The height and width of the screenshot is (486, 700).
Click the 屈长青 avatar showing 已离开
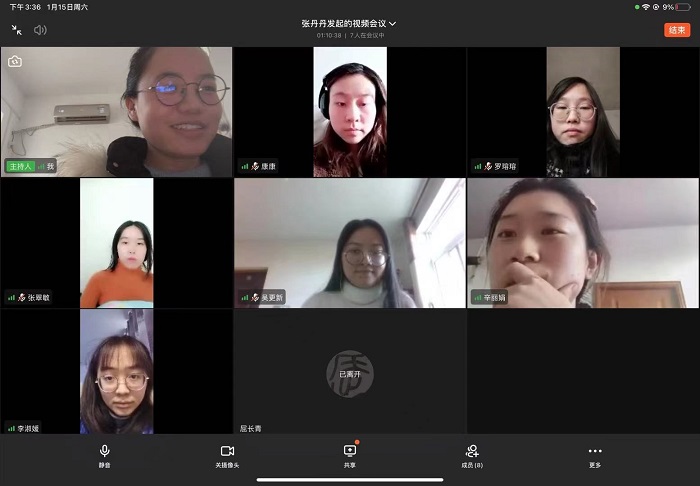pos(349,372)
